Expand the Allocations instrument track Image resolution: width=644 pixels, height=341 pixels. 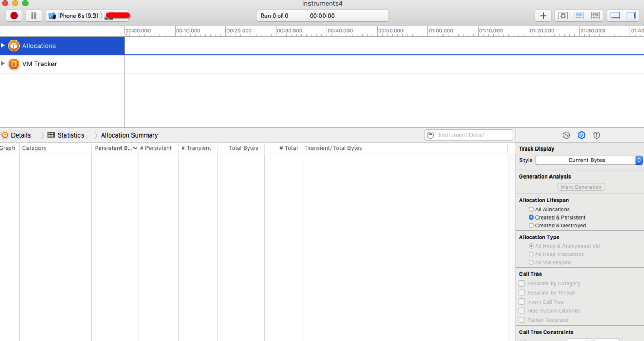[x=3, y=46]
